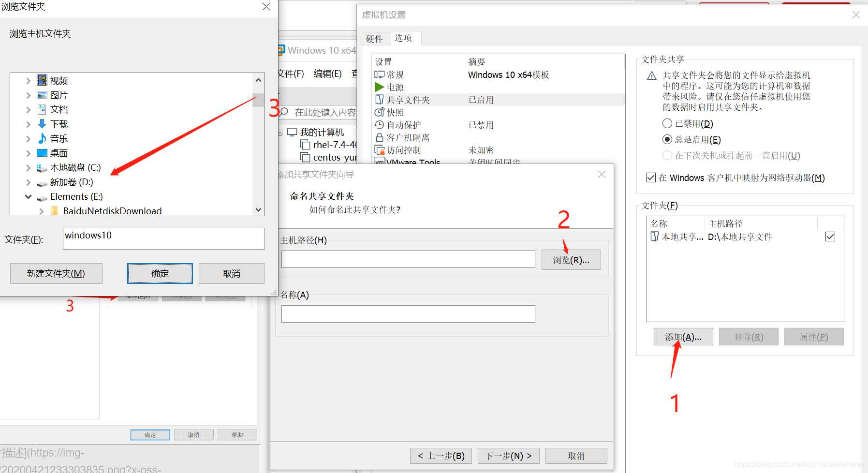
Task: Open the 文件(F) menu
Action: pyautogui.click(x=291, y=74)
